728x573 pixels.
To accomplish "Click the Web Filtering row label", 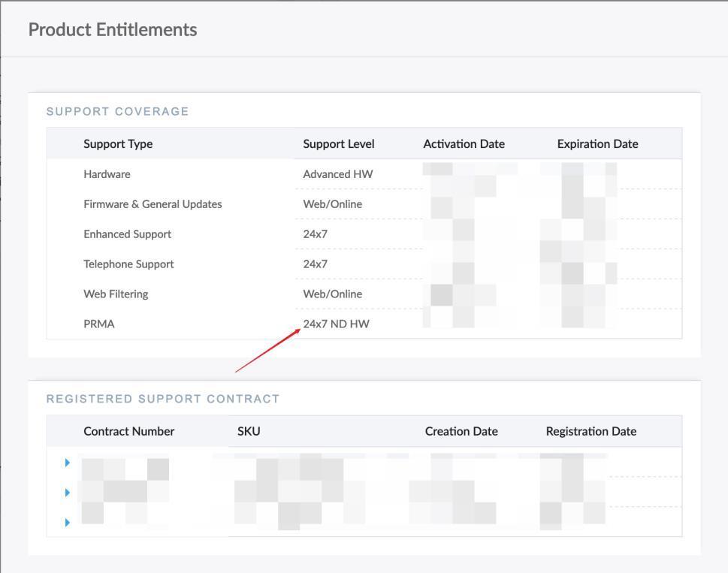I will (x=116, y=294).
